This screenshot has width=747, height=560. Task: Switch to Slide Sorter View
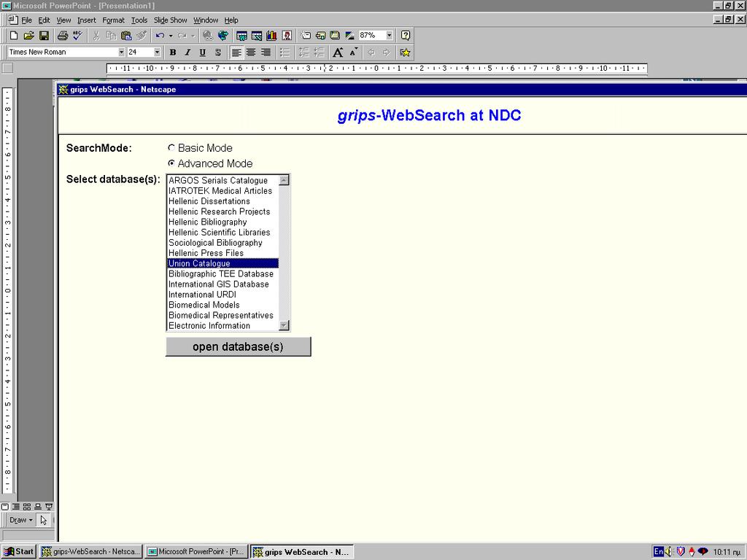tap(27, 507)
